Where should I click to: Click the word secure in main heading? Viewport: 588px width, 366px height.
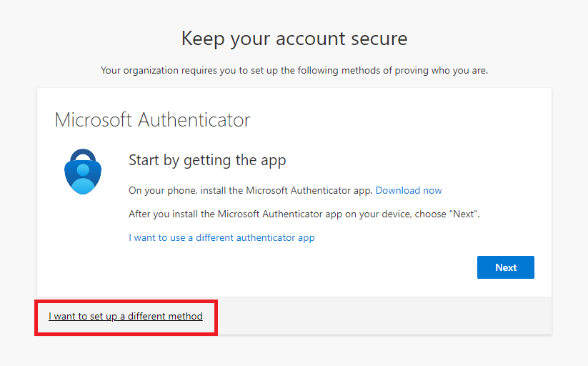click(379, 39)
